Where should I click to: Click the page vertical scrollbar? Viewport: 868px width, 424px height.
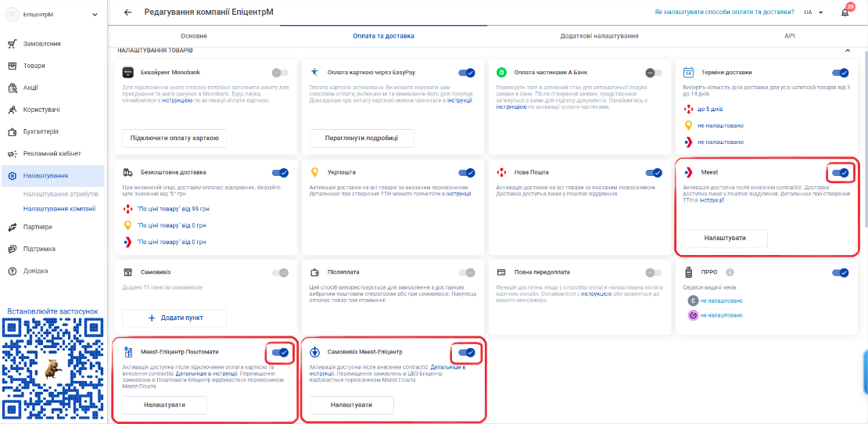[865, 138]
